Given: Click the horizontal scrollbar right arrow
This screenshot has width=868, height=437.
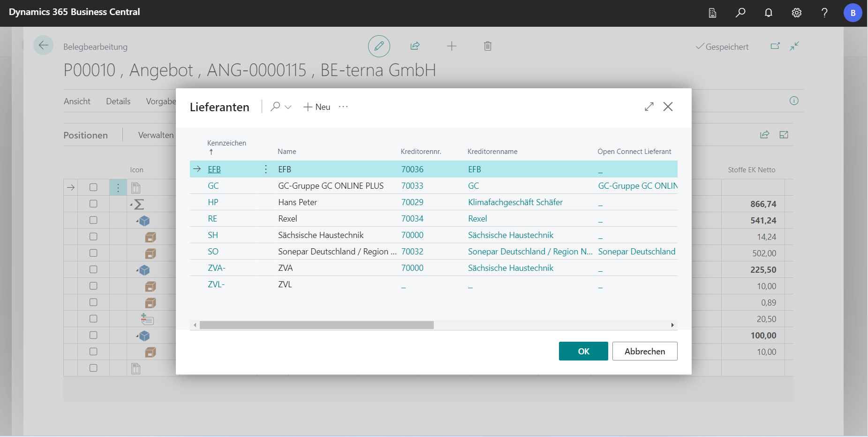Looking at the screenshot, I should tap(672, 325).
